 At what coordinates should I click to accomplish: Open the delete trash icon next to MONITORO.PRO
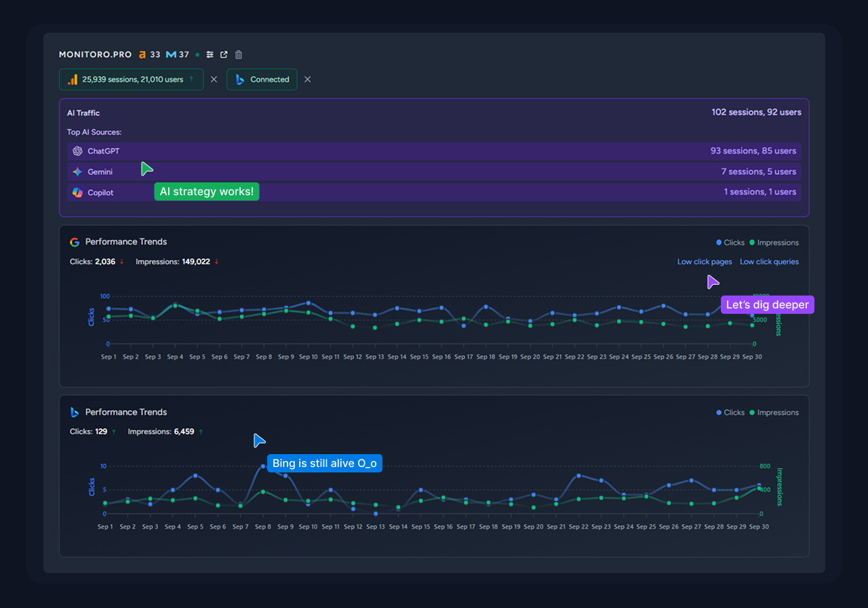pyautogui.click(x=238, y=54)
